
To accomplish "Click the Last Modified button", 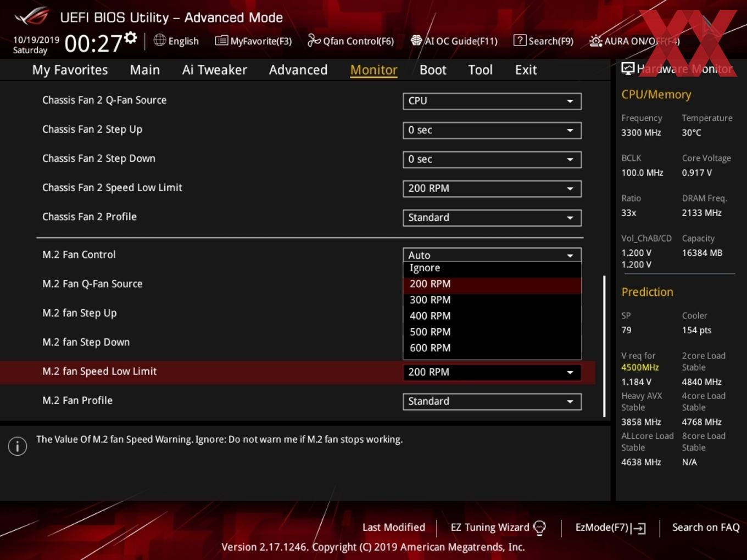I will 394,528.
